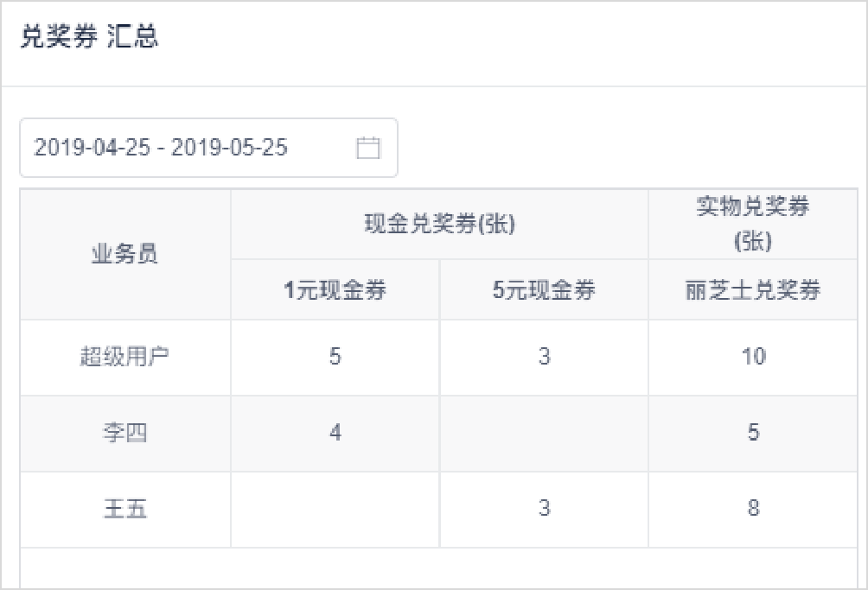Select the 5元现金券 column header

[x=541, y=289]
